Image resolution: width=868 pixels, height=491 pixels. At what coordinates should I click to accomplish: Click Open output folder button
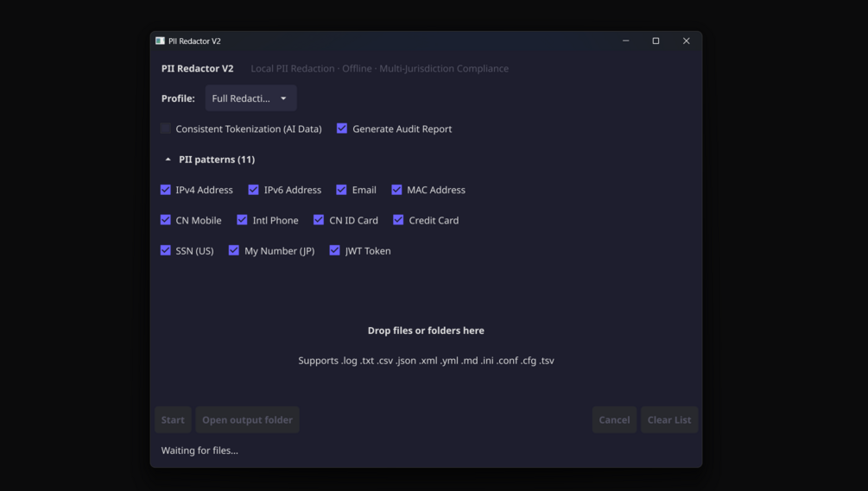tap(247, 420)
